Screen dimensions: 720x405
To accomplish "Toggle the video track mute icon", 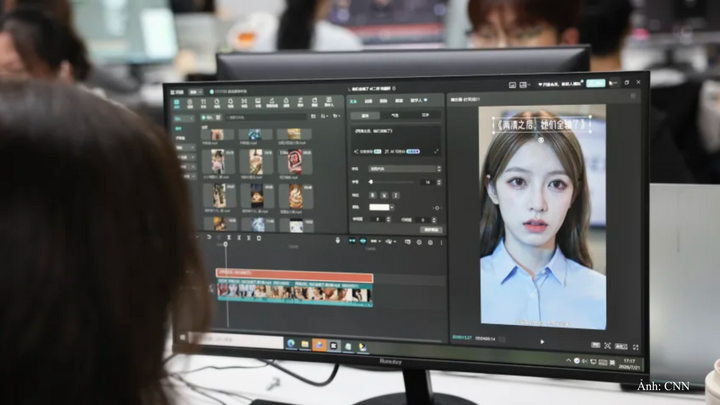I will [211, 290].
